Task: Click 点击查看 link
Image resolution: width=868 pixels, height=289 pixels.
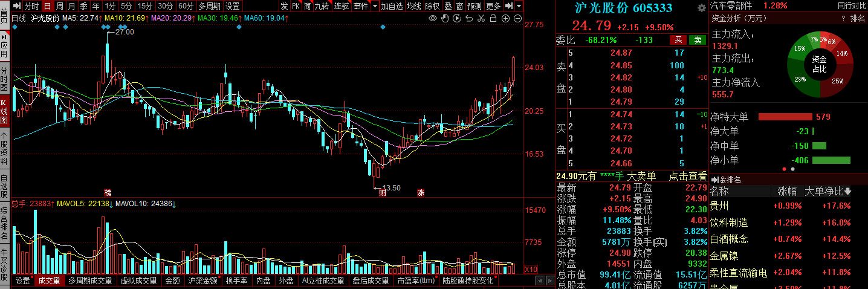Action: pyautogui.click(x=687, y=176)
